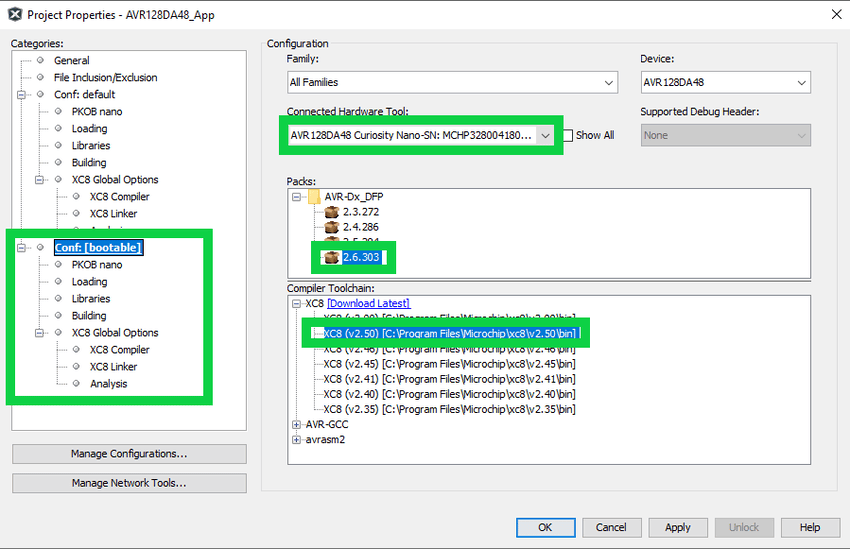Click the Apply button

[x=678, y=527]
